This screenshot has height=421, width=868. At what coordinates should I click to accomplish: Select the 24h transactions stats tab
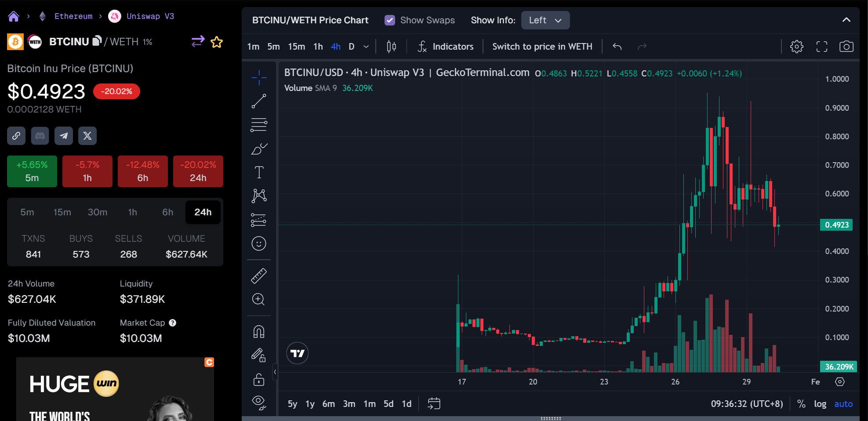point(203,212)
